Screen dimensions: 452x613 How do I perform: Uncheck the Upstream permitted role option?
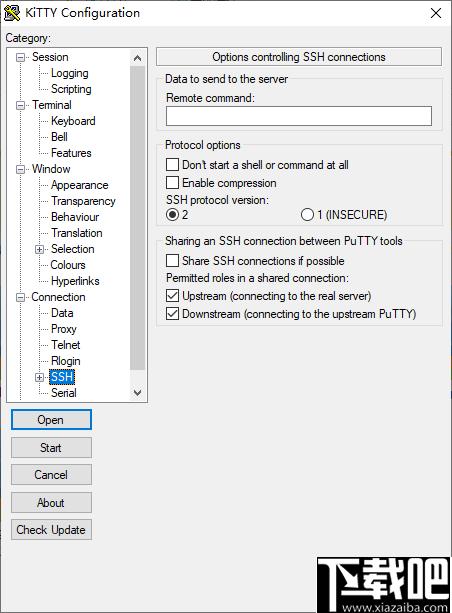172,296
